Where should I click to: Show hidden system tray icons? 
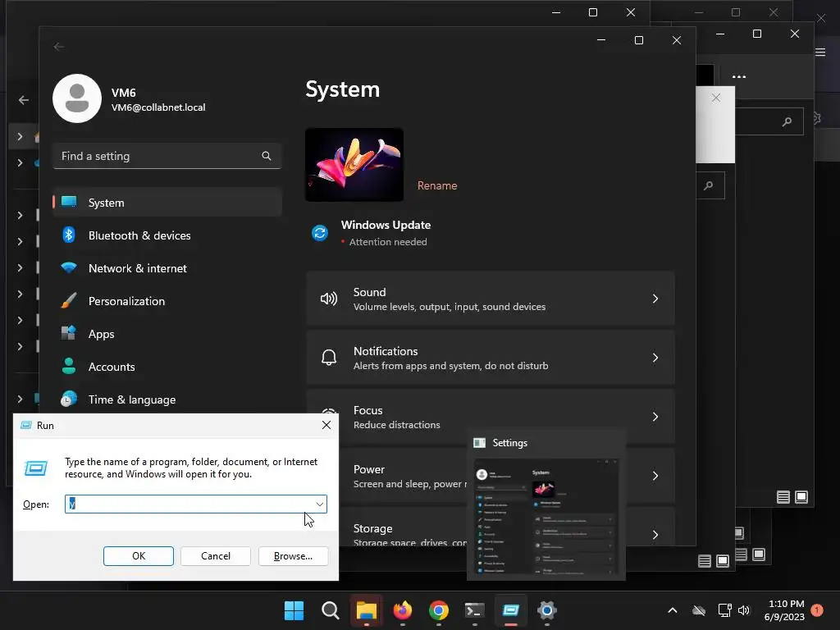pyautogui.click(x=673, y=610)
